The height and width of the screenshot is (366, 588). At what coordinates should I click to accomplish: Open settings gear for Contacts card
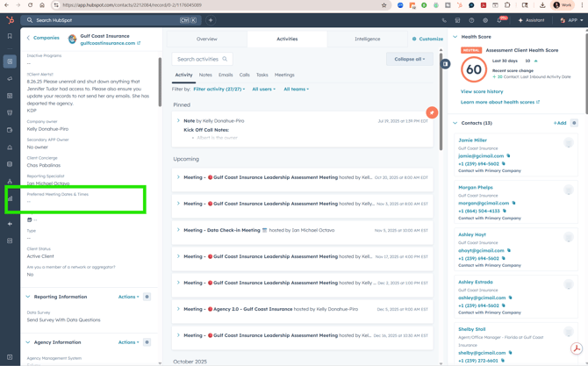tap(575, 123)
